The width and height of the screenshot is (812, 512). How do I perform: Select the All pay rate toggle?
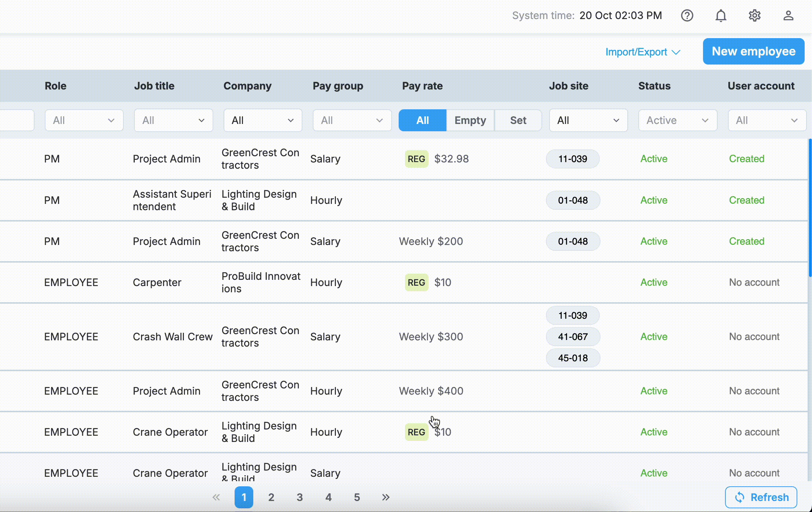(422, 120)
